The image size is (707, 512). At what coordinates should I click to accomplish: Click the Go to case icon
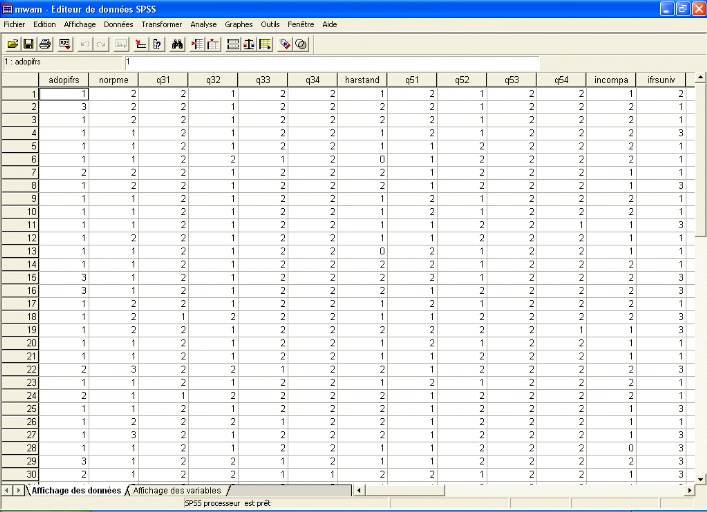pyautogui.click(x=140, y=44)
